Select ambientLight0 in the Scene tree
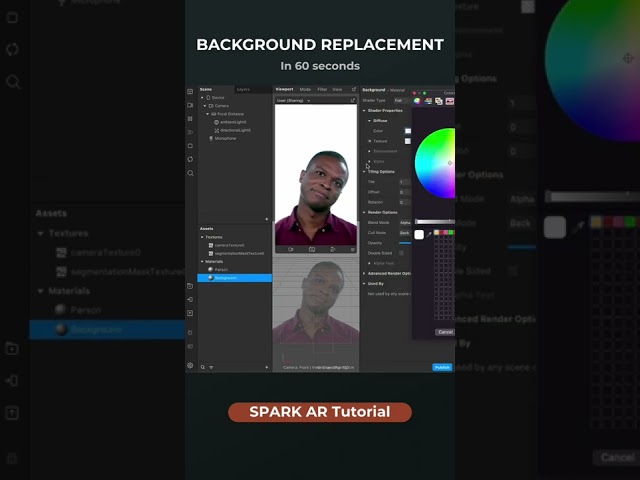The image size is (640, 480). click(233, 122)
